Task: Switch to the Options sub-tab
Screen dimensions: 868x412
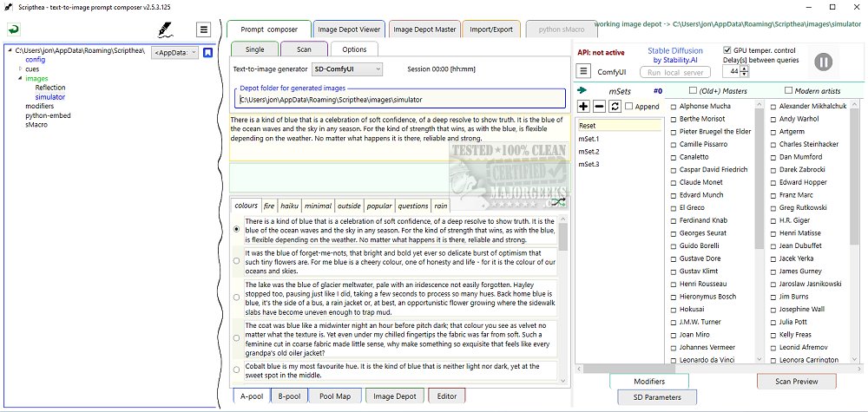Action: coord(354,49)
